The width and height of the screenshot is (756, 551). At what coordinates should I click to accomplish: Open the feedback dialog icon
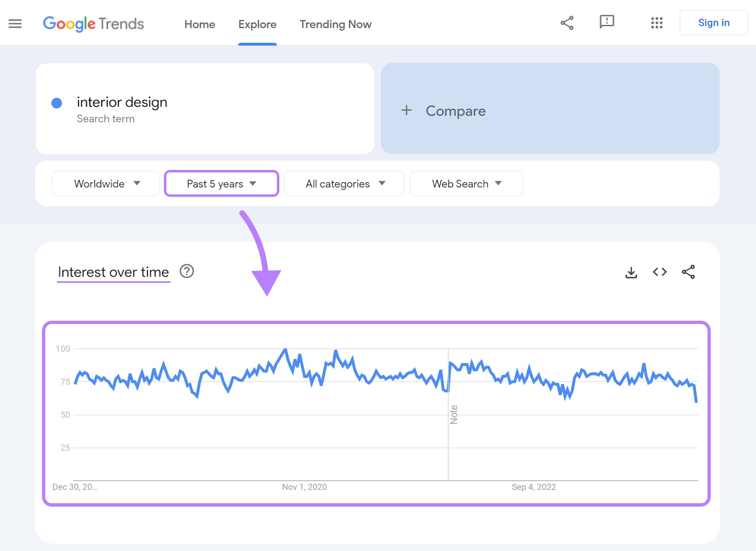pos(606,22)
